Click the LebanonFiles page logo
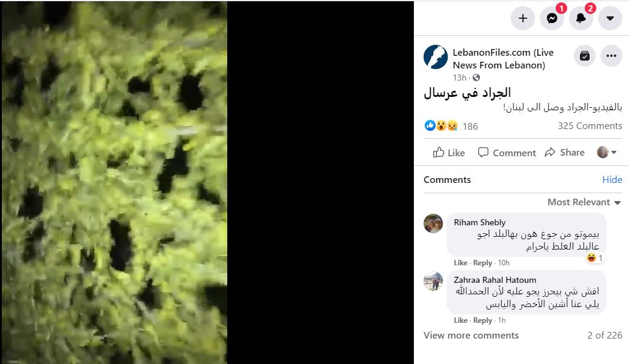 (x=436, y=57)
